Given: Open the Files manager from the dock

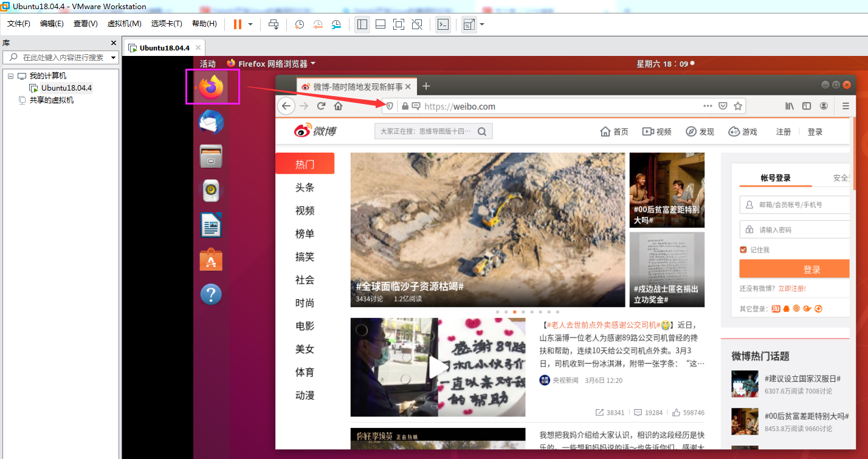Looking at the screenshot, I should click(x=211, y=156).
